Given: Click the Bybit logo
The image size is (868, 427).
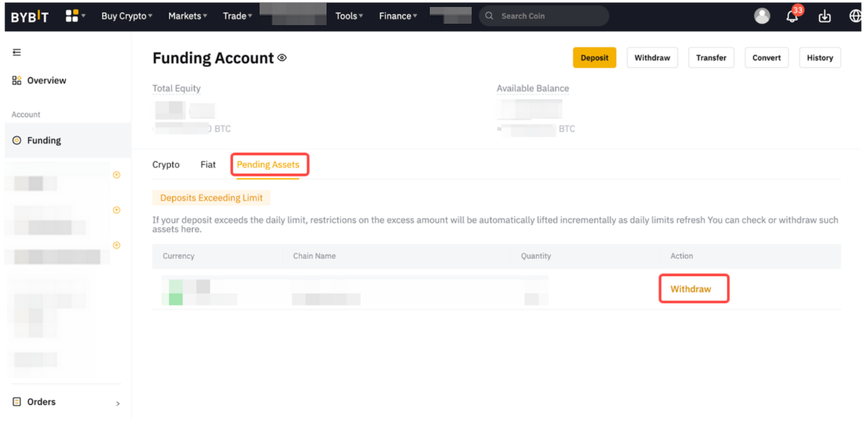Looking at the screenshot, I should tap(29, 17).
